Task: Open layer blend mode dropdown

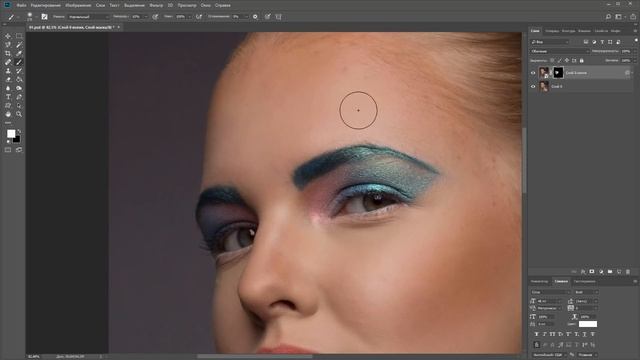Action: 560,51
